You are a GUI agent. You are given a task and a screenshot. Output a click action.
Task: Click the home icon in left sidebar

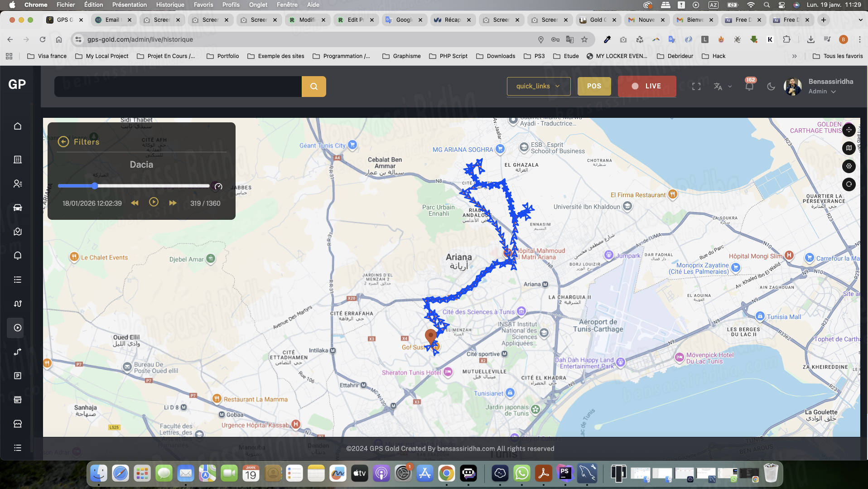[18, 126]
